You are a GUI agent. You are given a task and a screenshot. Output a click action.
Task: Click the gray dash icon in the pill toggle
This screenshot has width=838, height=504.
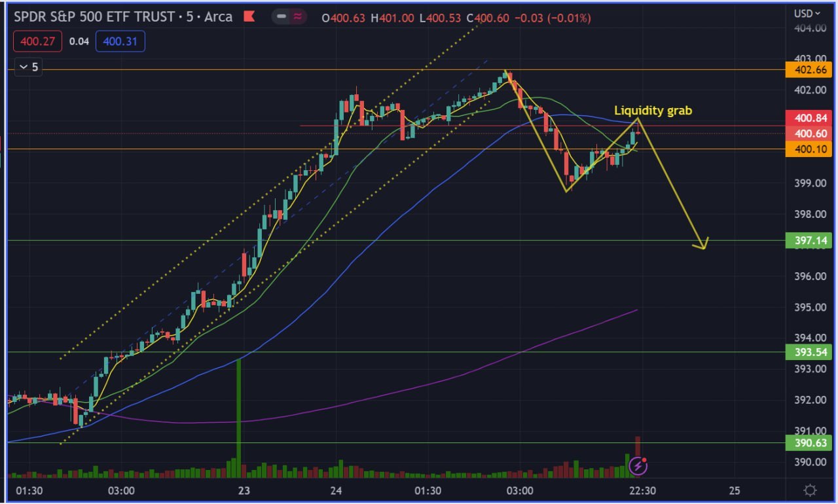point(282,17)
